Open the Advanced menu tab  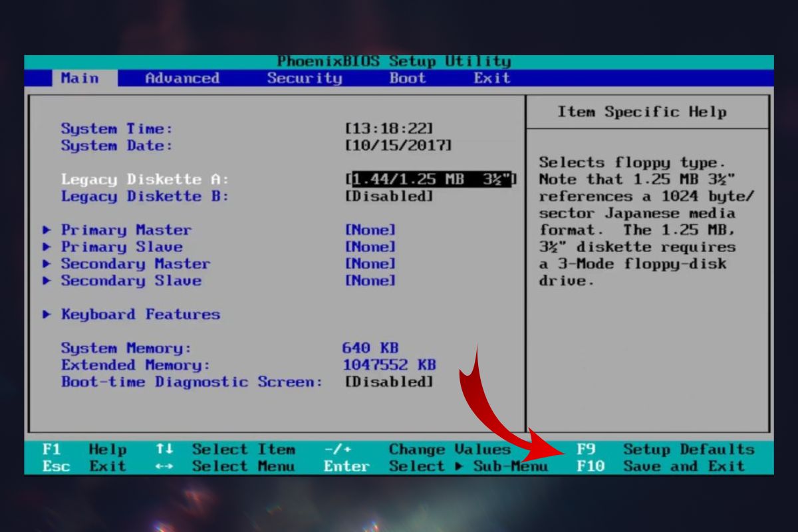pyautogui.click(x=182, y=78)
